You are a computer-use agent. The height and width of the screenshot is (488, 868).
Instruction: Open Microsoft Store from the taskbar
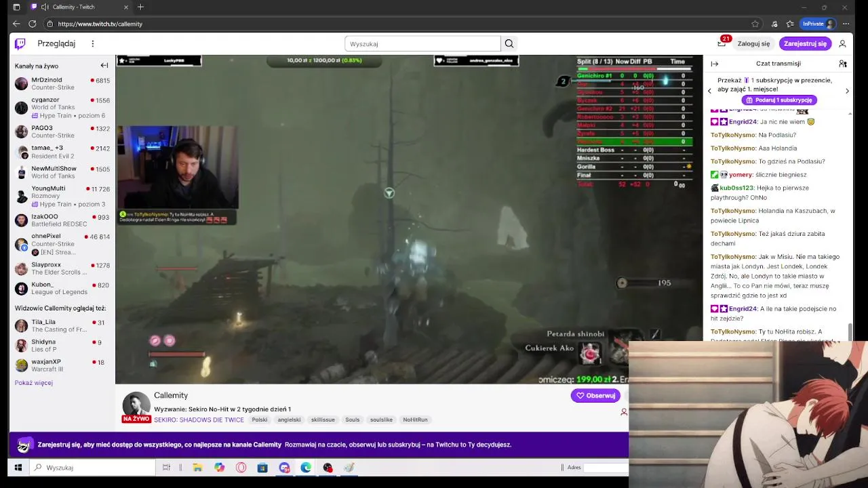262,468
